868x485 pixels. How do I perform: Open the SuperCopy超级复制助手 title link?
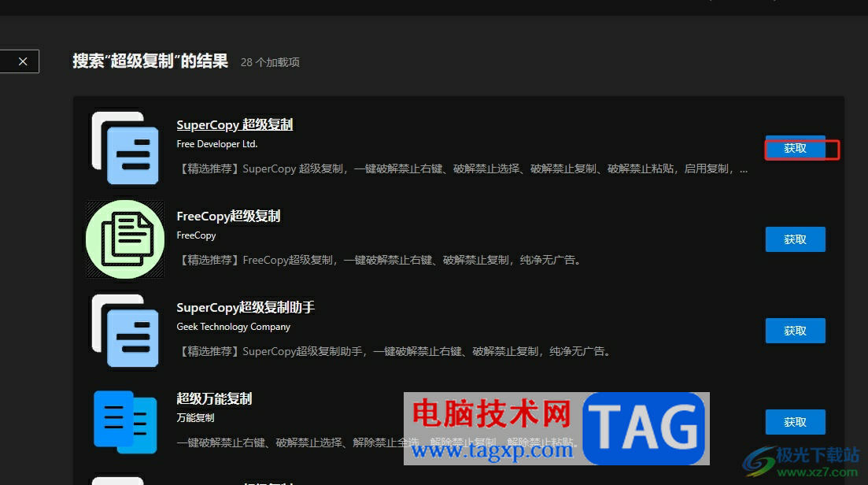(x=246, y=307)
